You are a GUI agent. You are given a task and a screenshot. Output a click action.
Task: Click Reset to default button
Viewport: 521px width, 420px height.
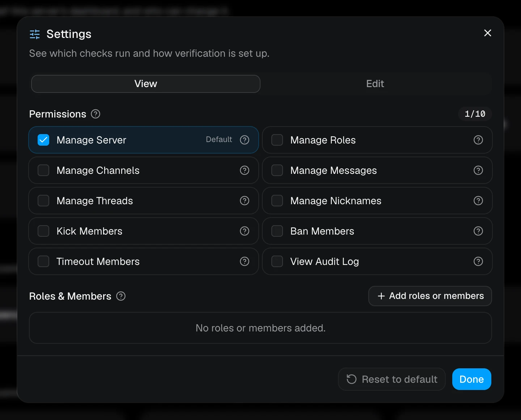[x=392, y=379]
